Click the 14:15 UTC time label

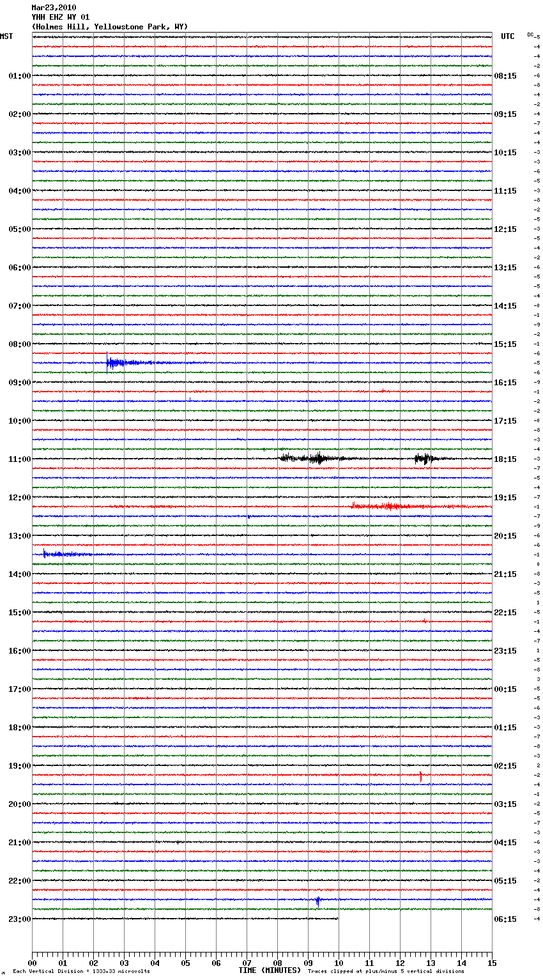[505, 306]
